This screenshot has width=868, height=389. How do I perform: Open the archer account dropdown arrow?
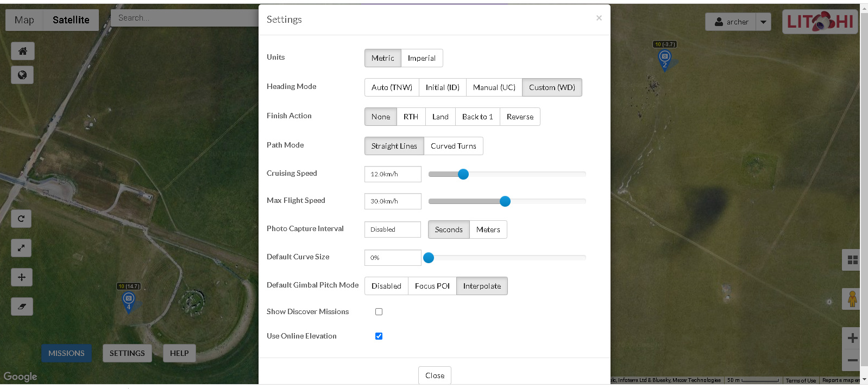click(x=763, y=22)
